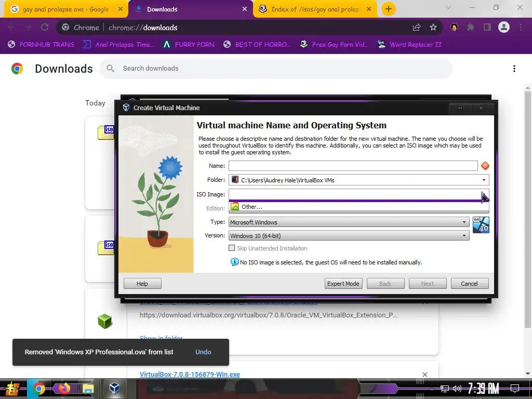Screen dimensions: 532x399
Task: Open the Windows Start button
Action: (x=12, y=389)
